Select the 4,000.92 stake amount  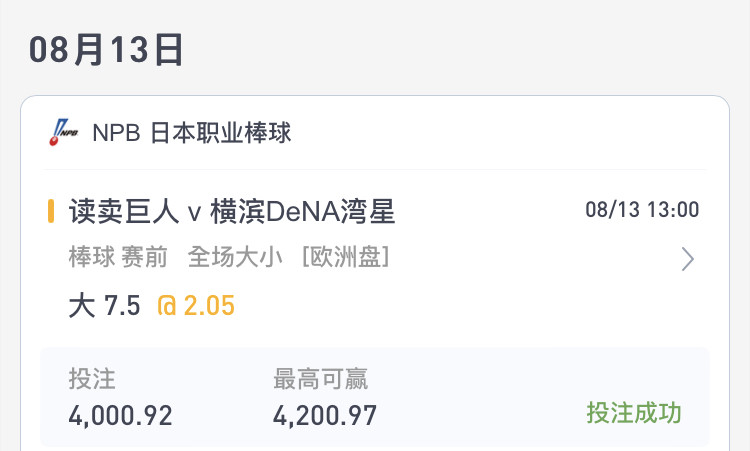(120, 416)
